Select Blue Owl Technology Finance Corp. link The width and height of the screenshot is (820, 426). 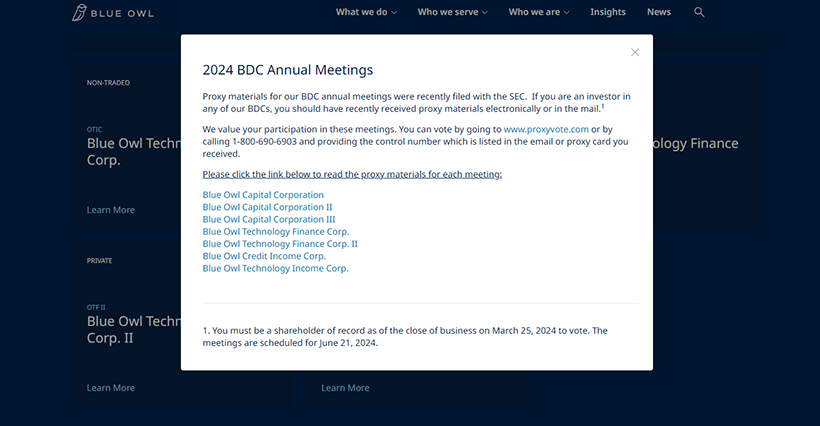tap(275, 231)
